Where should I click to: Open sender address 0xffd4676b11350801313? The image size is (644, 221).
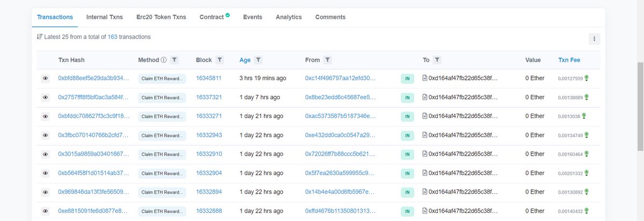pyautogui.click(x=340, y=211)
